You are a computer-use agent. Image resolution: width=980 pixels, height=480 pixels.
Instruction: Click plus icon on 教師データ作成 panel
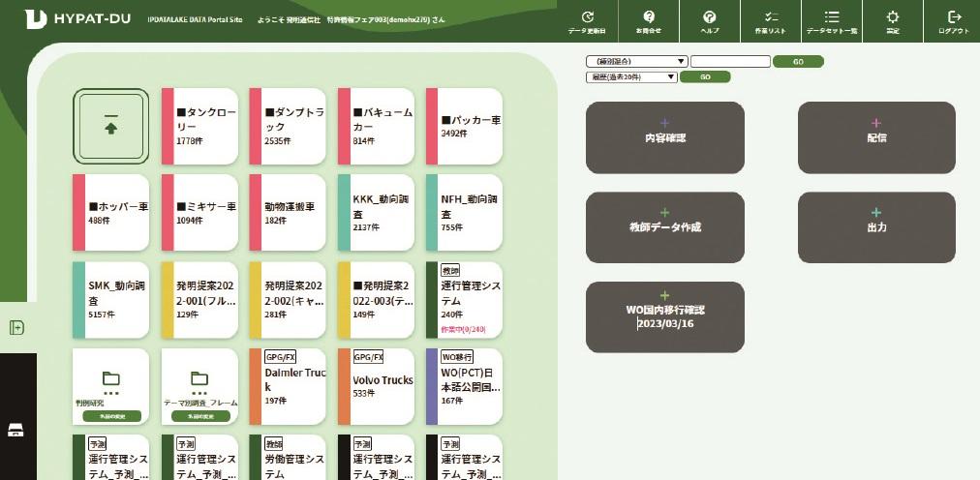coord(664,213)
